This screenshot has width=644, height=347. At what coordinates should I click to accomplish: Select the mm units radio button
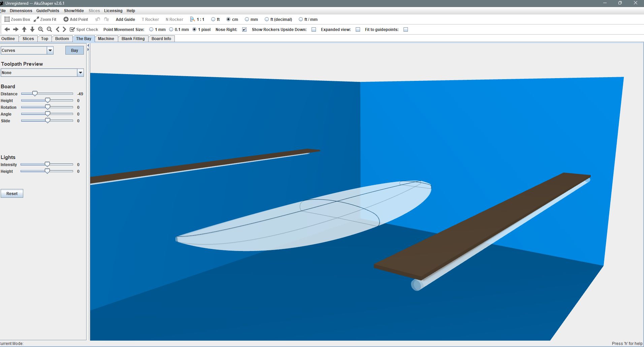247,20
